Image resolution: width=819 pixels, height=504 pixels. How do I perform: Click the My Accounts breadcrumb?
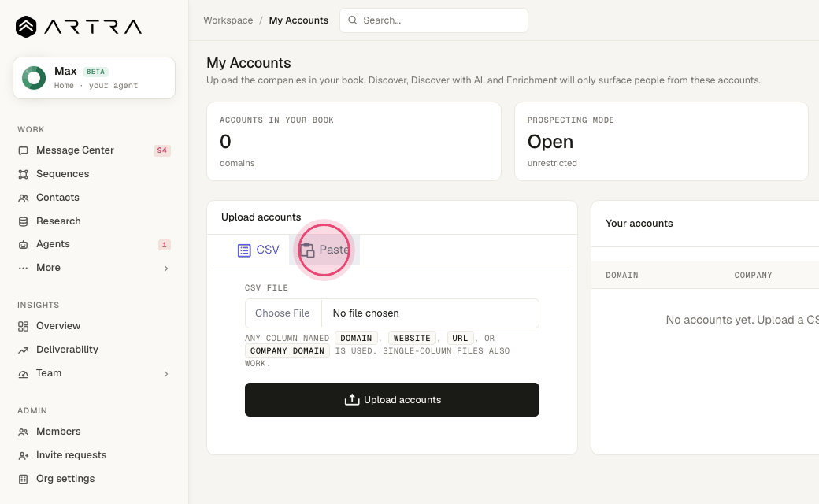[298, 20]
